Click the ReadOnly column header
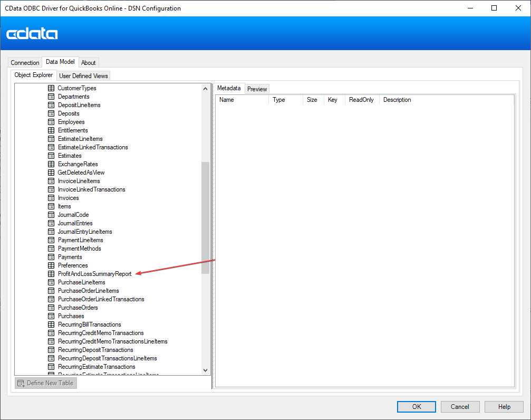Viewport: 531px width, 420px height. pyautogui.click(x=362, y=100)
